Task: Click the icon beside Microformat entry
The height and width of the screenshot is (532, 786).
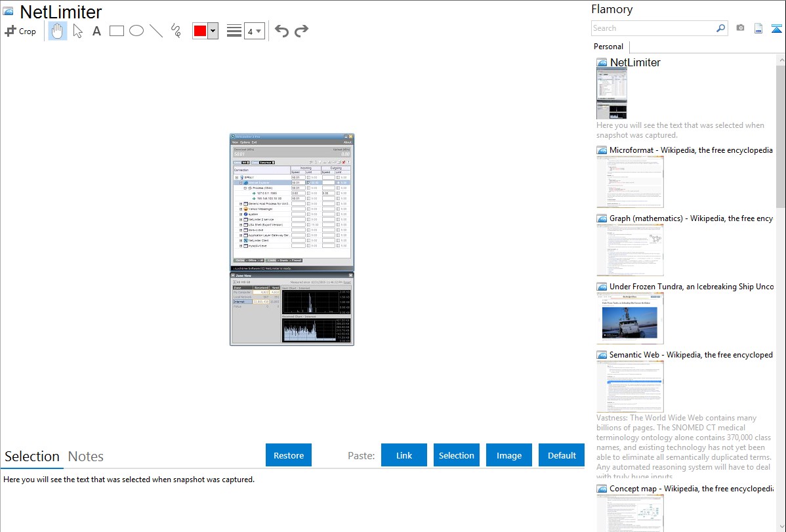Action: pyautogui.click(x=602, y=150)
